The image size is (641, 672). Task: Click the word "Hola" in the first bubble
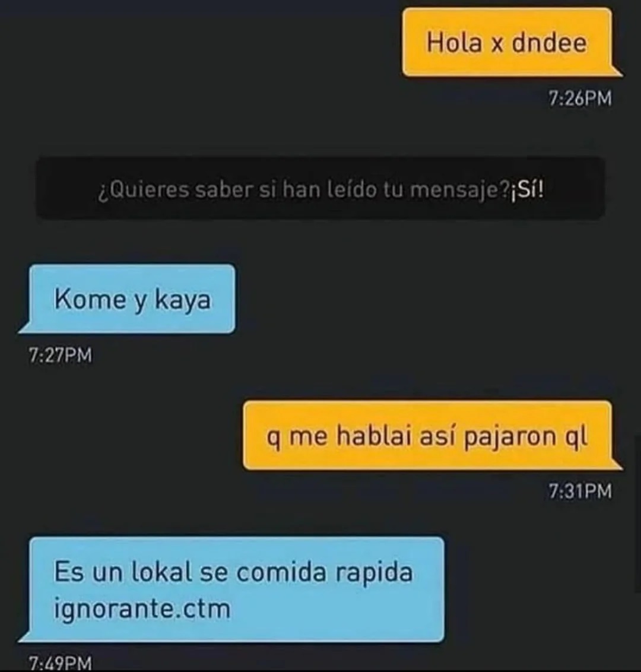click(x=454, y=42)
